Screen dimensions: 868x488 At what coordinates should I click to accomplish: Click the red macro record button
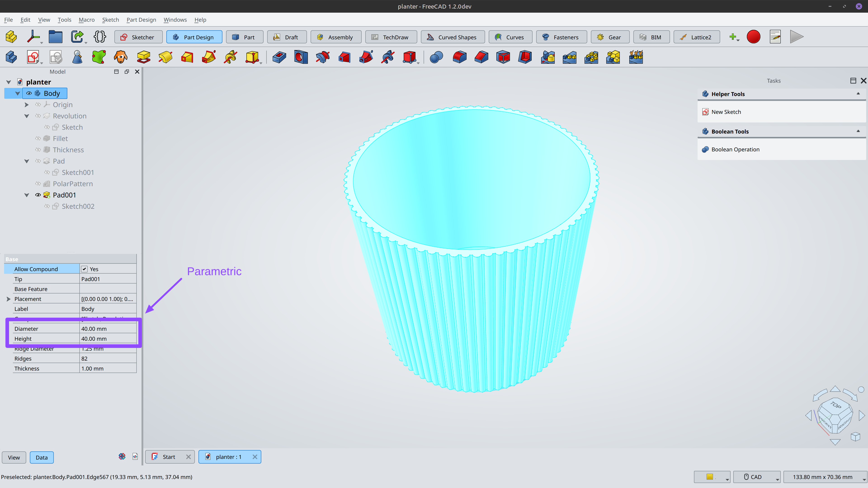click(x=753, y=37)
